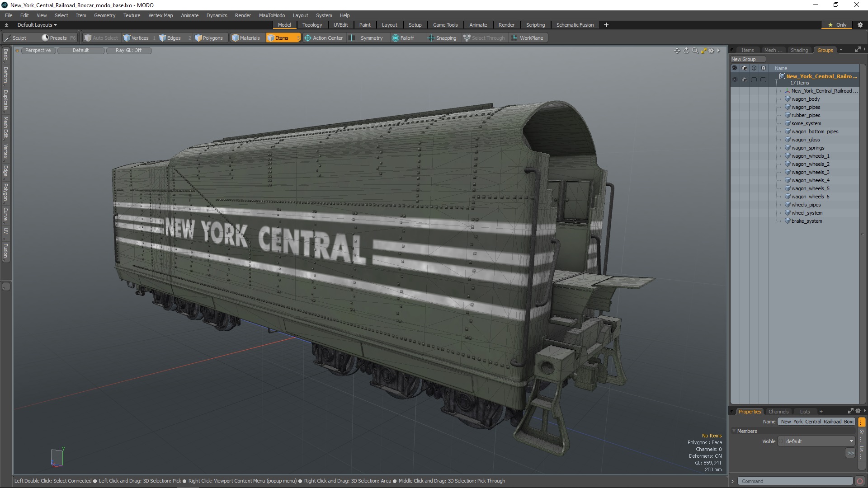Open the Deform vertical toolbox tab
The width and height of the screenshot is (868, 488).
(5, 75)
